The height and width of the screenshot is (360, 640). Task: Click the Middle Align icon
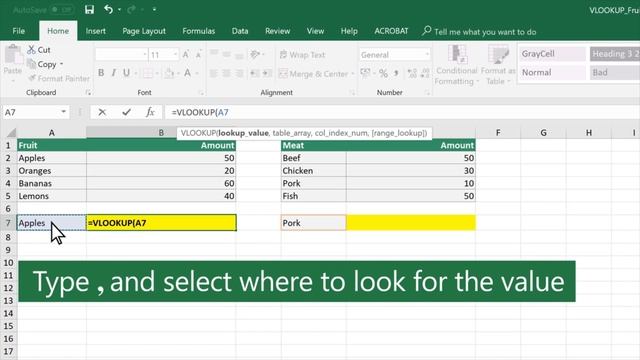coord(227,54)
